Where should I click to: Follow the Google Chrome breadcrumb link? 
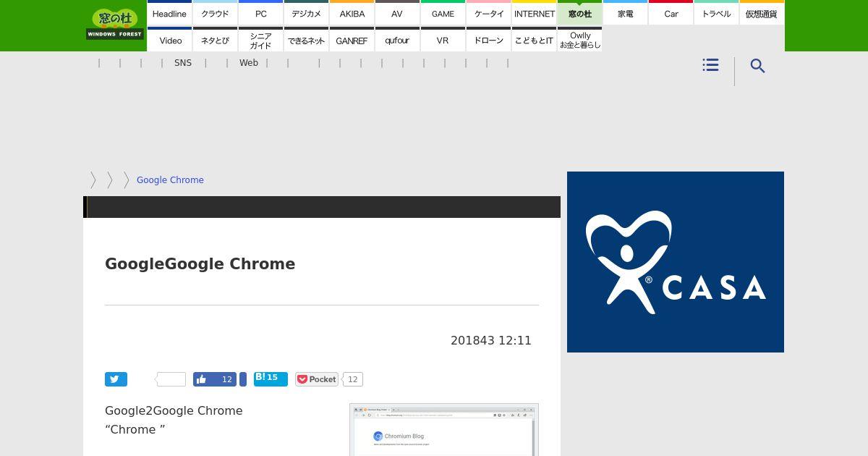[x=170, y=180]
